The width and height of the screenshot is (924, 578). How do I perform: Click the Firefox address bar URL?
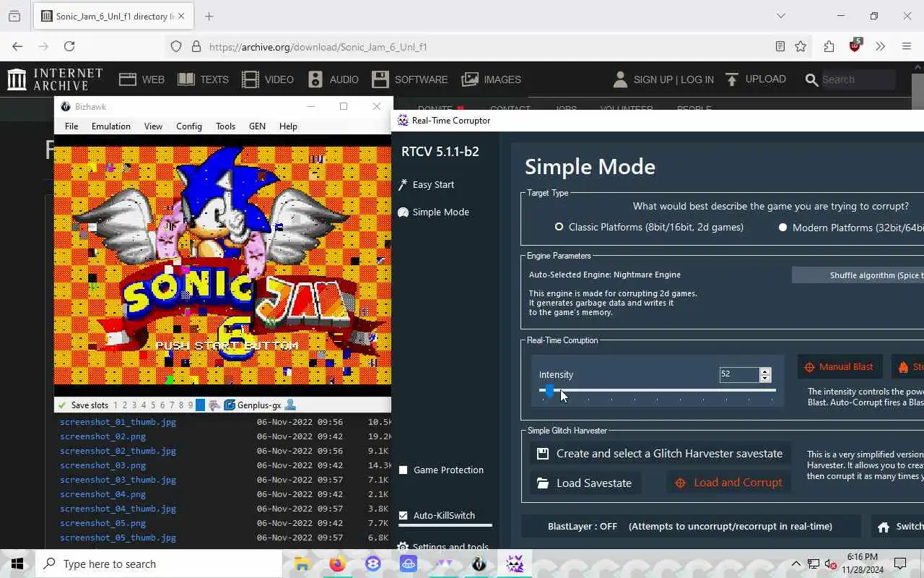click(x=318, y=47)
